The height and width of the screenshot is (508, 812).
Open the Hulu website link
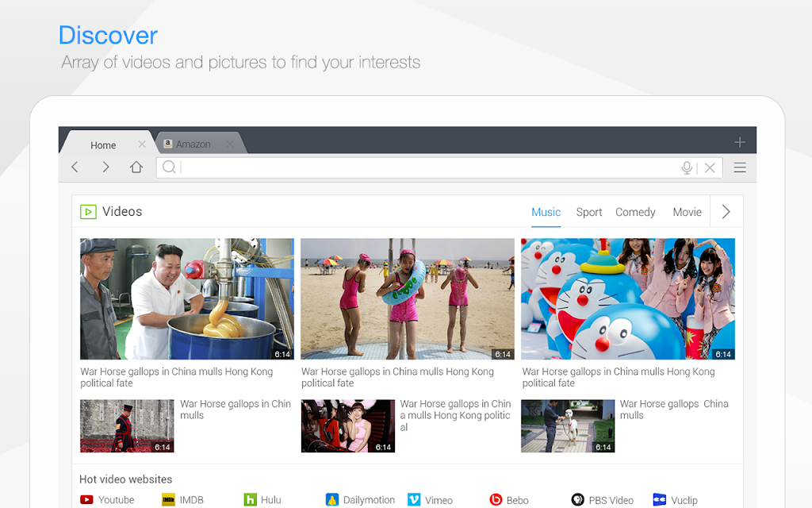pos(263,500)
